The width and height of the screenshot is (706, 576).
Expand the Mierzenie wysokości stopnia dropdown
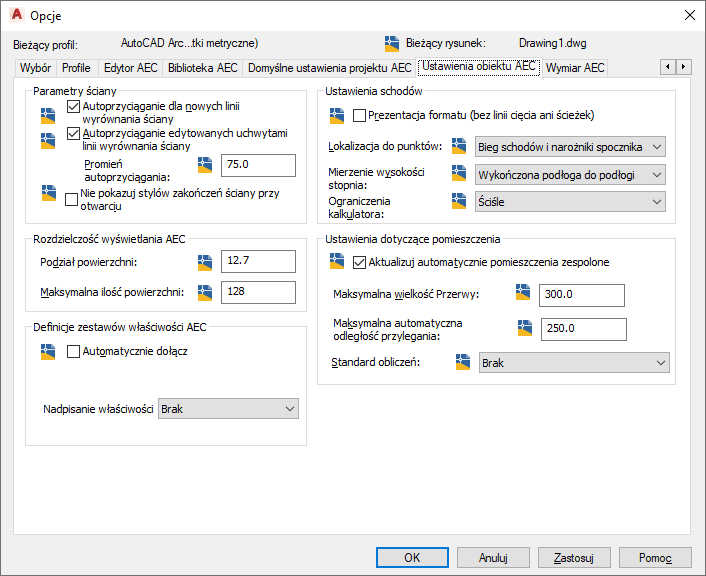(570, 175)
